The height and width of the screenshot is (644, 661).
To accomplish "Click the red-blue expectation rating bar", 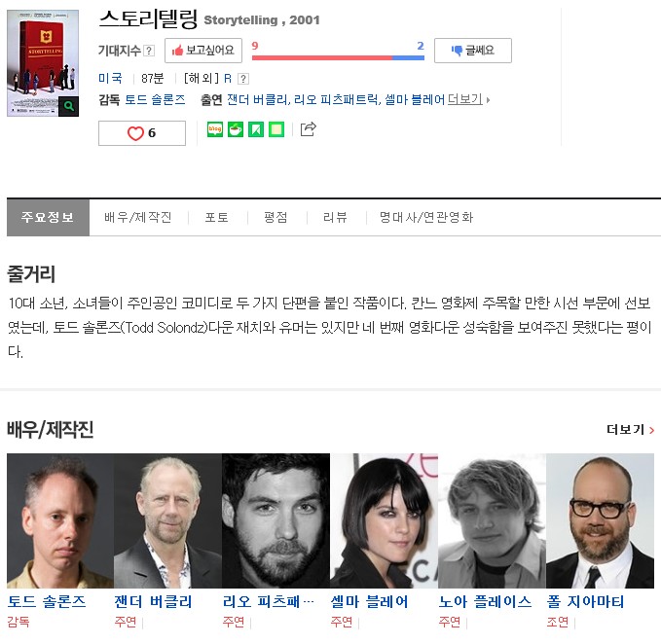I will coord(338,57).
